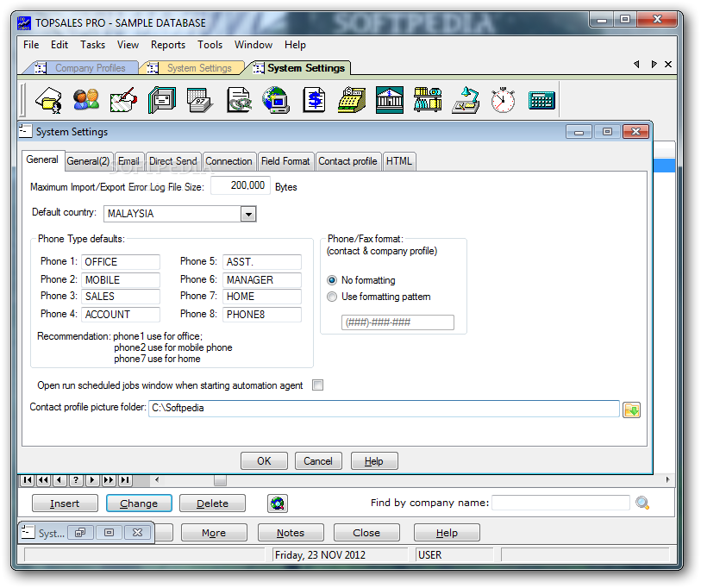This screenshot has height=588, width=701.
Task: Click the Change button
Action: click(139, 504)
